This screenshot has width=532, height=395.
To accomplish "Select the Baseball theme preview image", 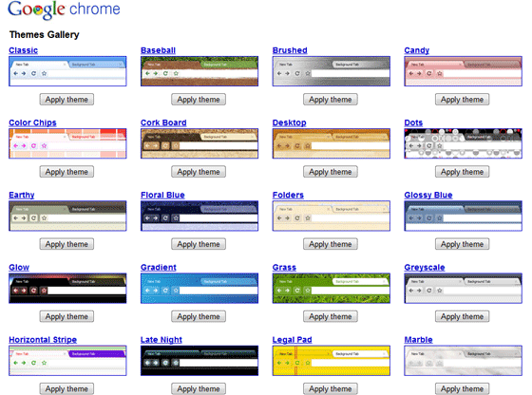I will click(199, 71).
